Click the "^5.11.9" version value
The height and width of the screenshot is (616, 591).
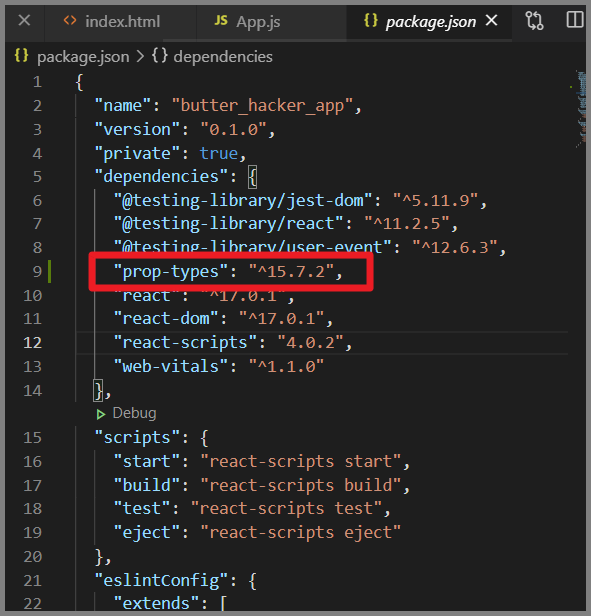[x=435, y=201]
